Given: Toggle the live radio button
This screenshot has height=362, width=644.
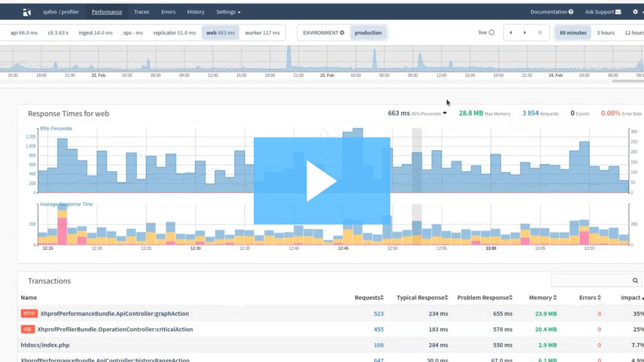Looking at the screenshot, I should 492,32.
